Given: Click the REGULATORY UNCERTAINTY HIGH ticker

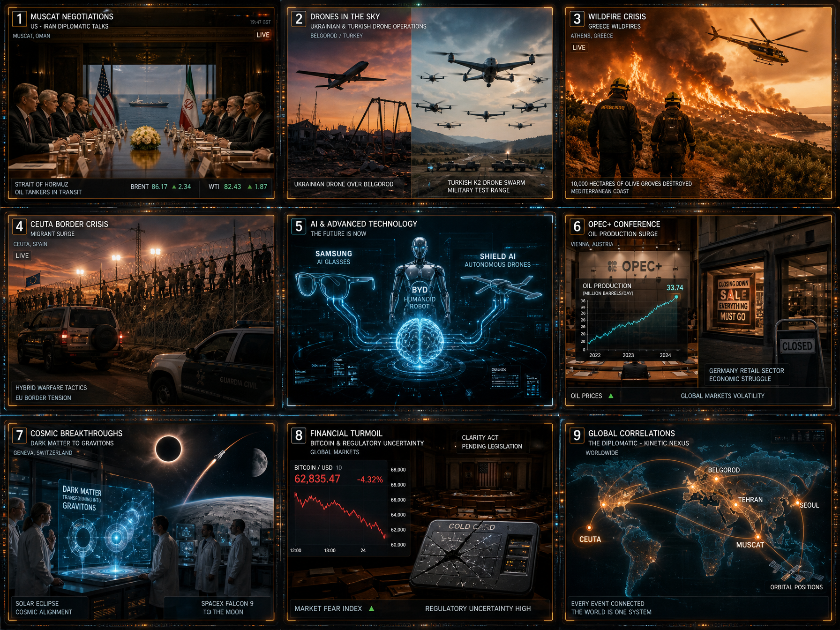Looking at the screenshot, I should 478,608.
